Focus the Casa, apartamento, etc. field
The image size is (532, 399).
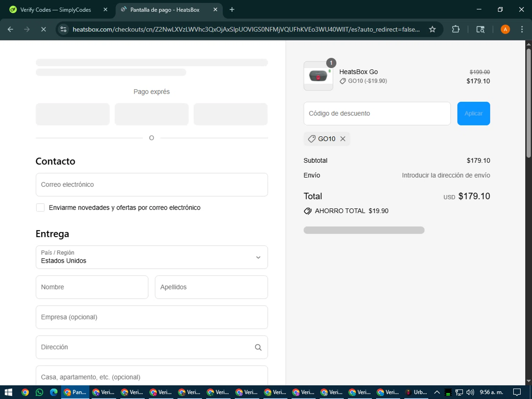pos(152,376)
